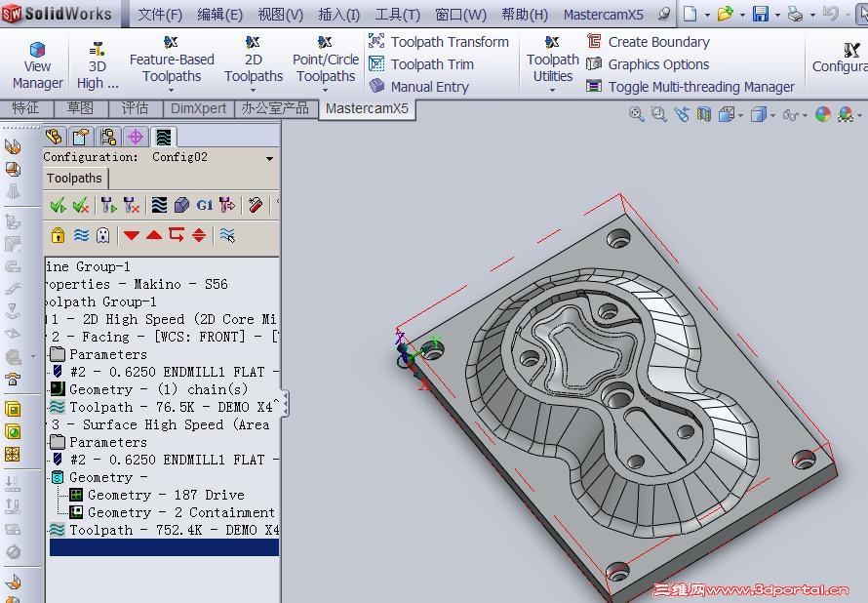
Task: Select the Toolpaths panel tab
Action: tap(75, 178)
